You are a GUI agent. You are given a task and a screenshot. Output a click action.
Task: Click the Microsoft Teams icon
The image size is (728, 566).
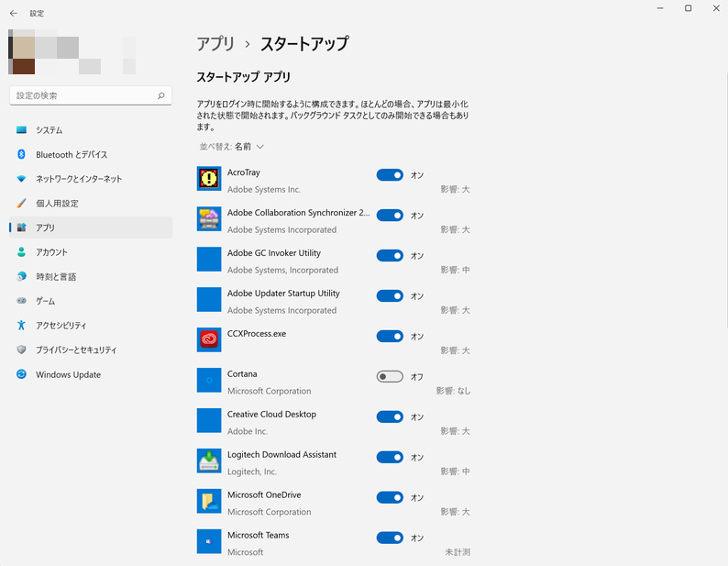(209, 541)
